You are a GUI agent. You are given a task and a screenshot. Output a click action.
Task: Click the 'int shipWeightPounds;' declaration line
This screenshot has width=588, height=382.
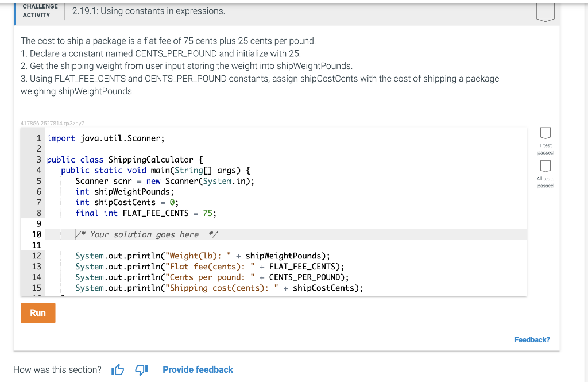point(125,192)
